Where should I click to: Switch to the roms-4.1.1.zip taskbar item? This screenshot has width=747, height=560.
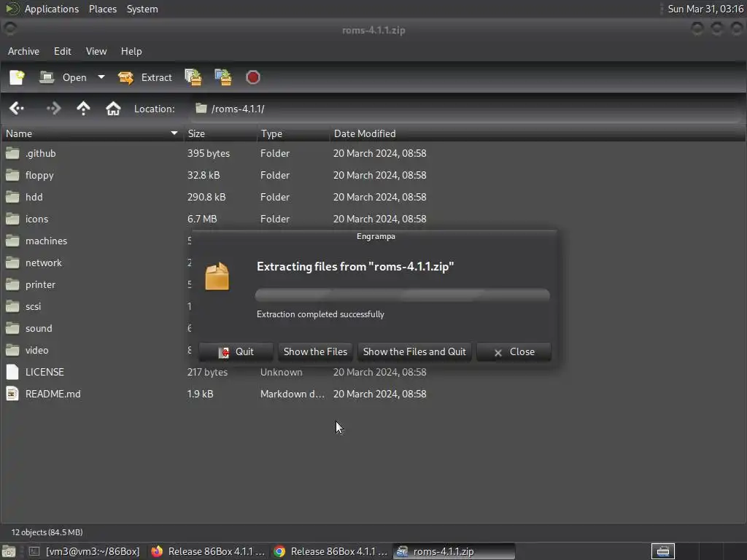tap(454, 551)
